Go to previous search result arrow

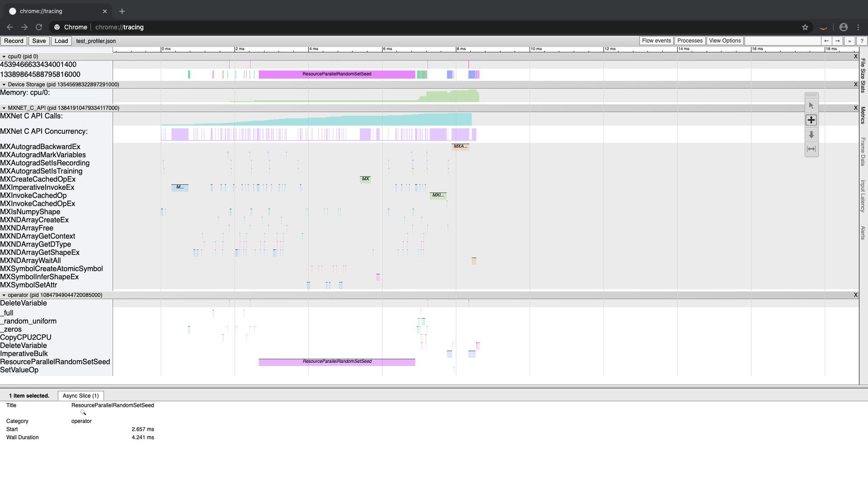tap(826, 41)
